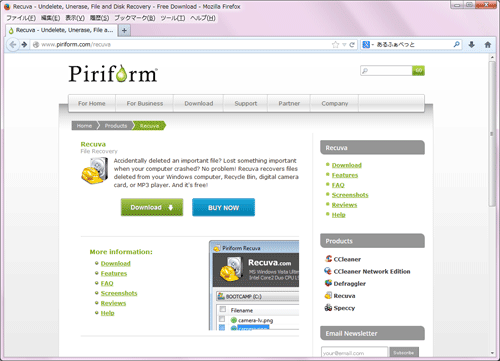Click the Products breadcrumb
500x361 pixels.
[116, 126]
